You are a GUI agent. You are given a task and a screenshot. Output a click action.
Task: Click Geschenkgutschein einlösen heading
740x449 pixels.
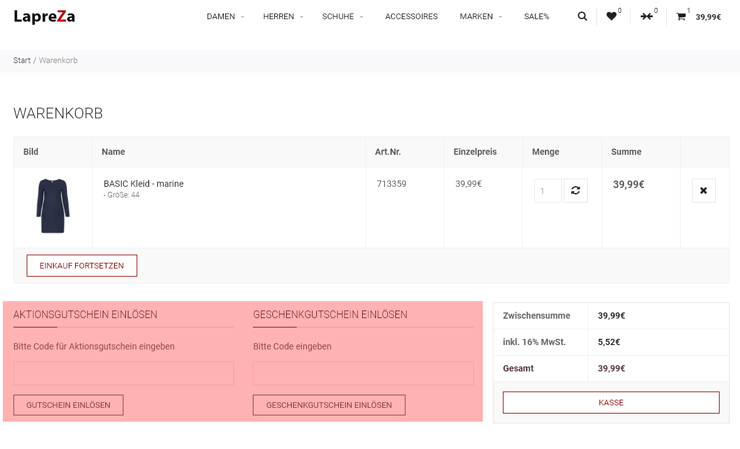click(x=330, y=314)
